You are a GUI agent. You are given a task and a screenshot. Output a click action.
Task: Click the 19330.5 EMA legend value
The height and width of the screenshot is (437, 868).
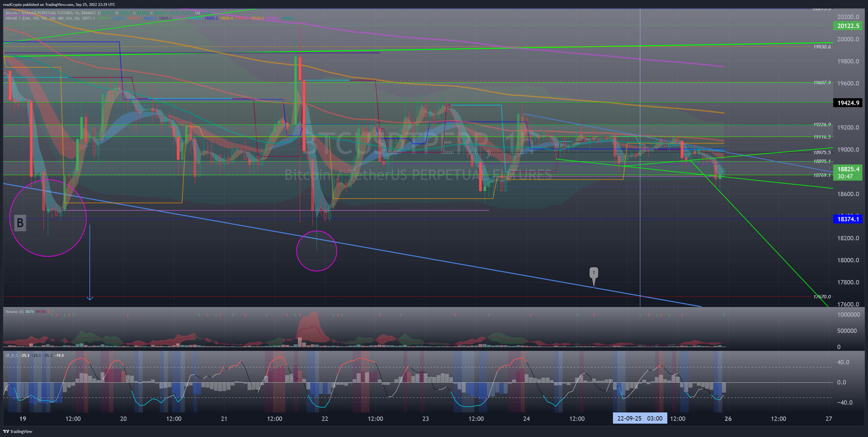(258, 18)
